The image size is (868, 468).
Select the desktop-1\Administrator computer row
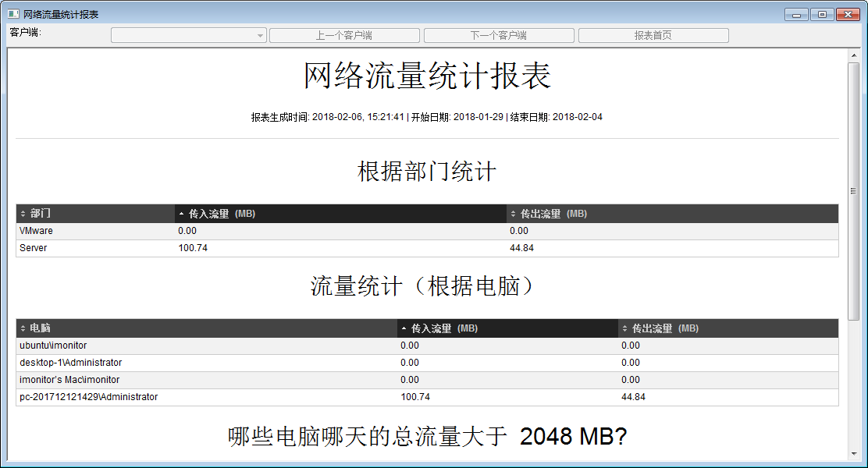point(427,363)
